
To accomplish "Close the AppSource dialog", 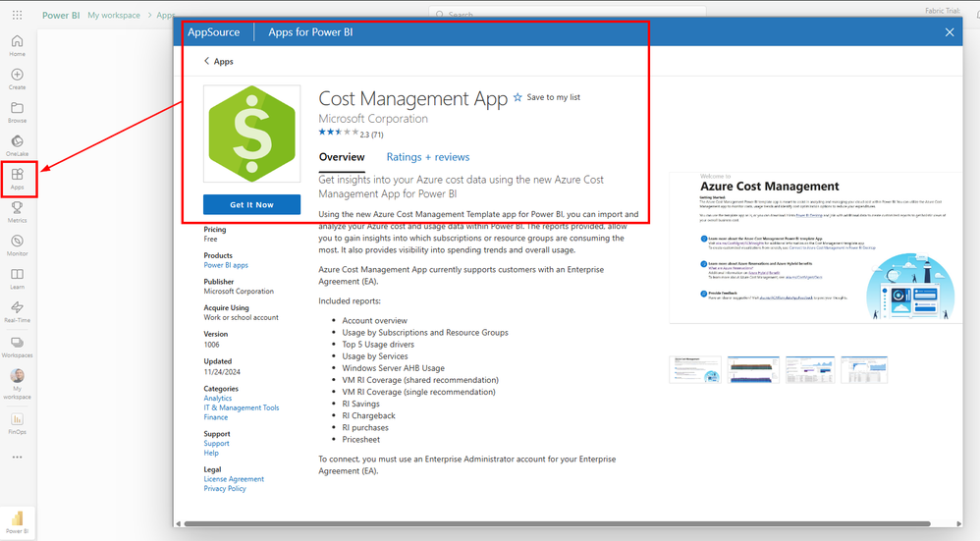I will pos(950,31).
